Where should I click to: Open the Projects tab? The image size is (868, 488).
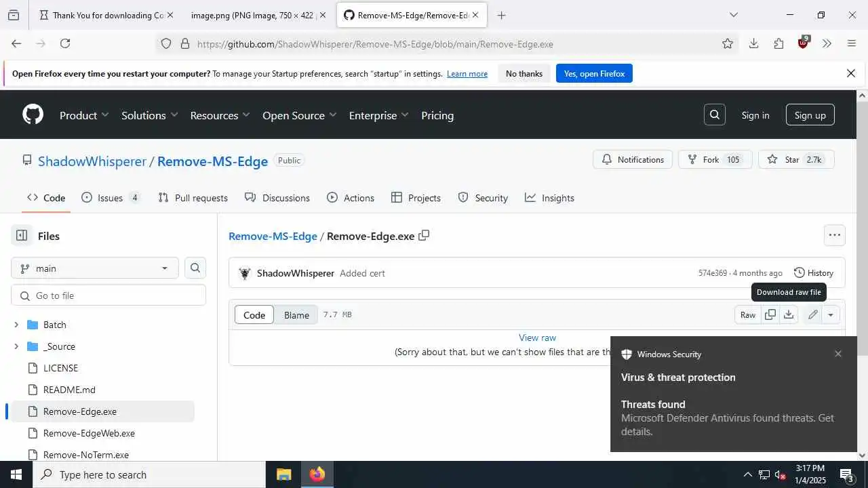pos(416,198)
